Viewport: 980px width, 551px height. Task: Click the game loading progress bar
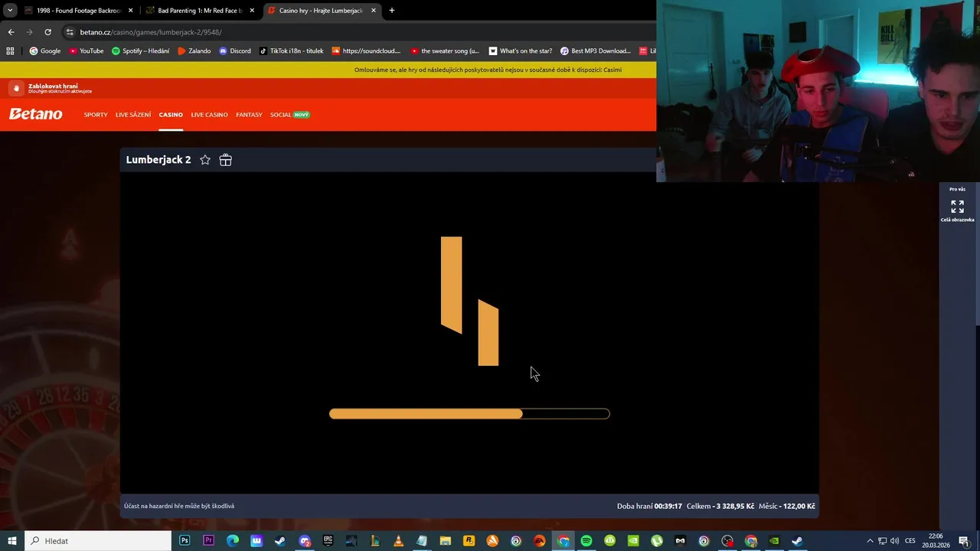click(469, 414)
